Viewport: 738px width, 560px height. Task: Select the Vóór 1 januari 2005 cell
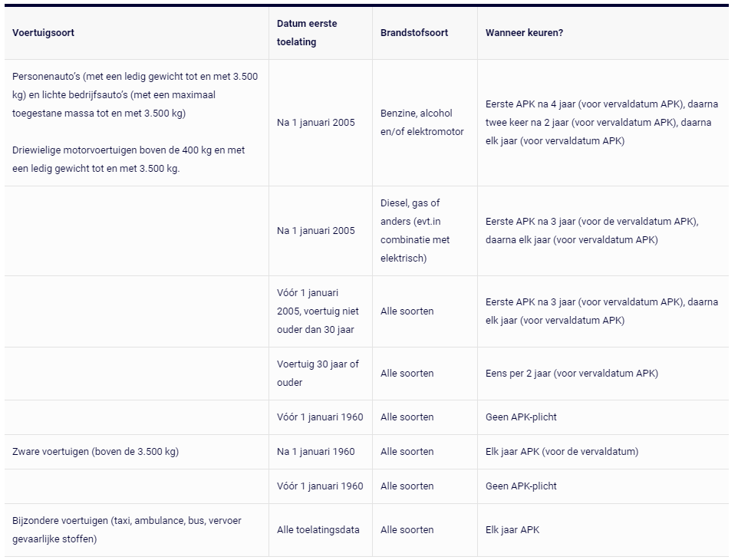pos(318,311)
